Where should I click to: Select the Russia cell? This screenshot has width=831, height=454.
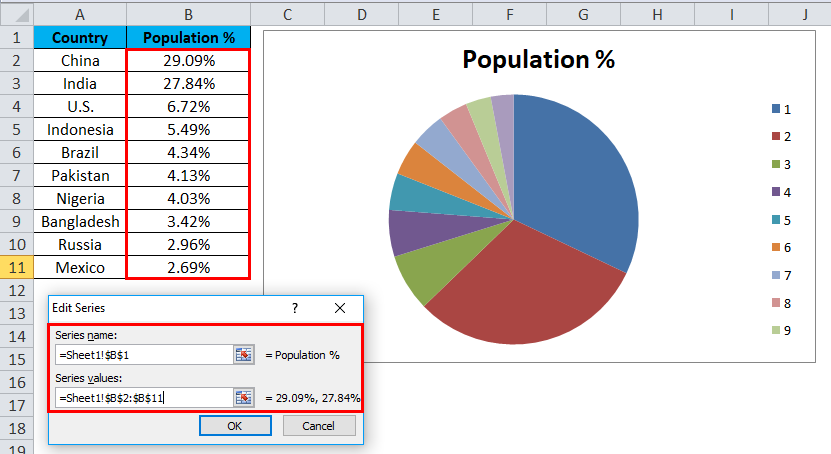[x=80, y=245]
